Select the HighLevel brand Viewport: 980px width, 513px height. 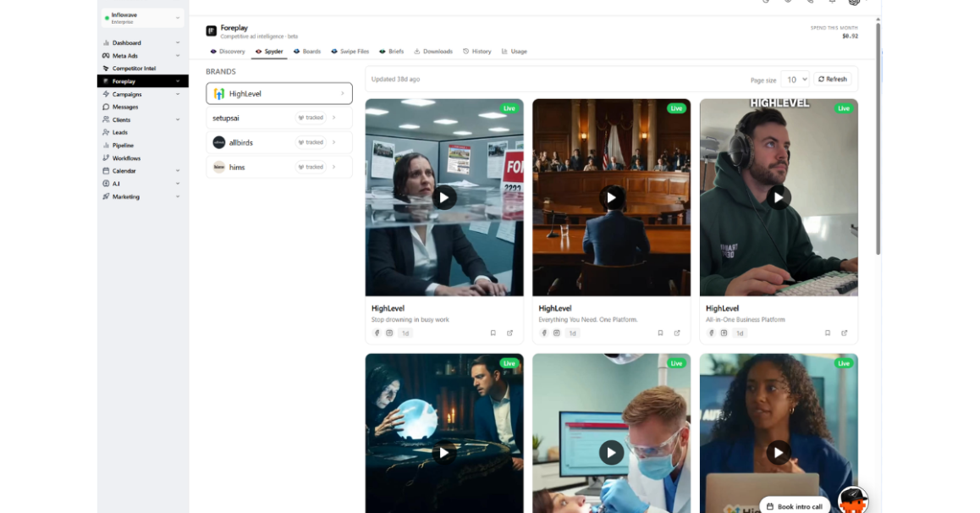278,94
